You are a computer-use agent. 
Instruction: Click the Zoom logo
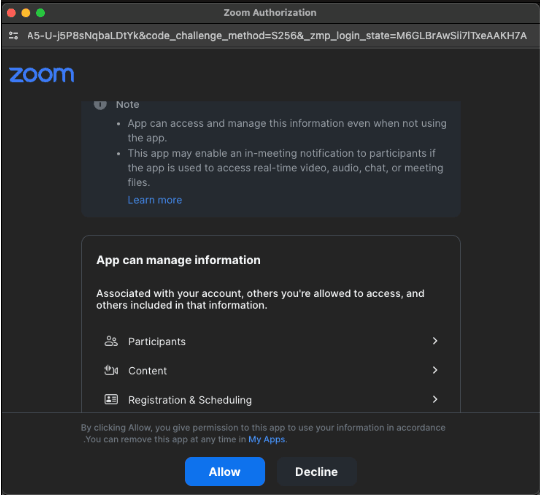(x=42, y=75)
